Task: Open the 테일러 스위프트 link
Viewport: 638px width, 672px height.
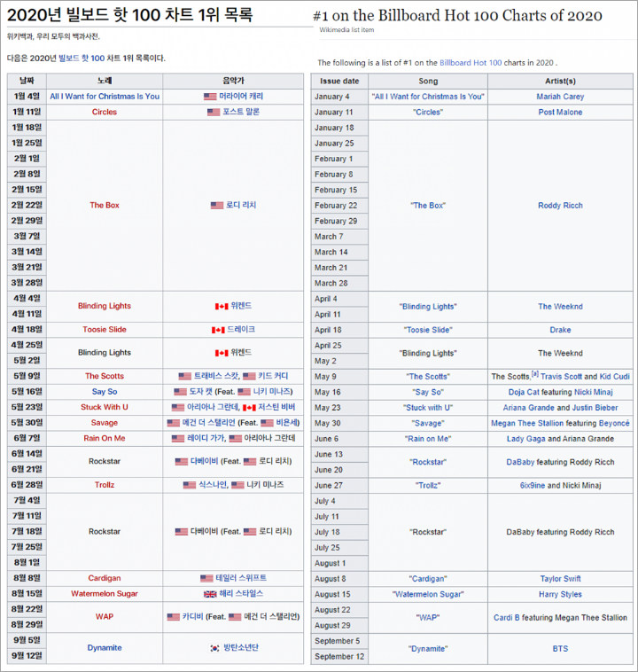Action: click(x=241, y=578)
